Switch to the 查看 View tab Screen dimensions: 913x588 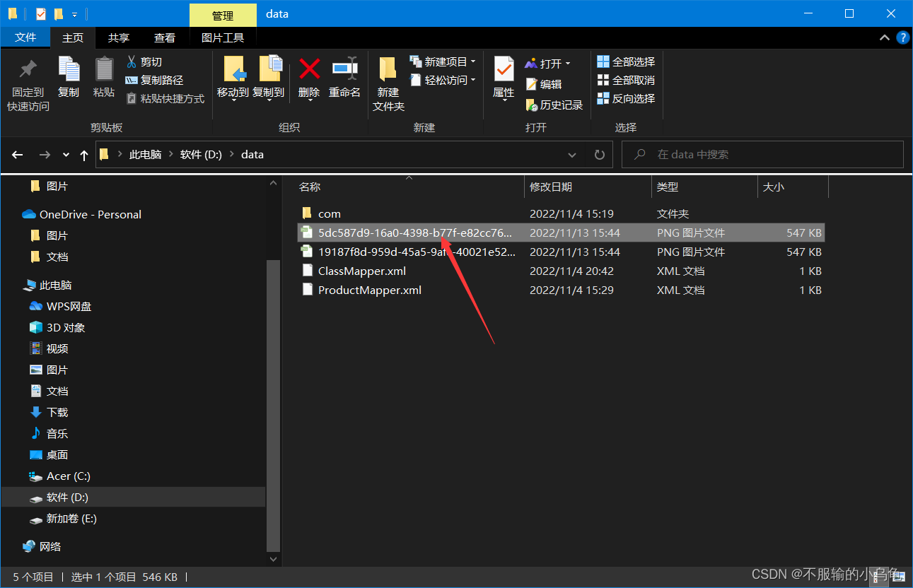pos(165,38)
